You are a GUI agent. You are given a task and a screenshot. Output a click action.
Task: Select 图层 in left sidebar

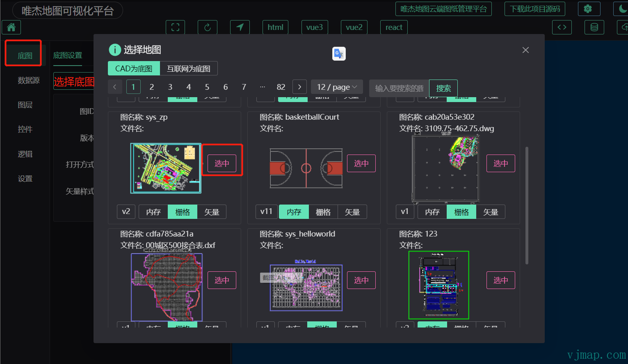pos(25,105)
